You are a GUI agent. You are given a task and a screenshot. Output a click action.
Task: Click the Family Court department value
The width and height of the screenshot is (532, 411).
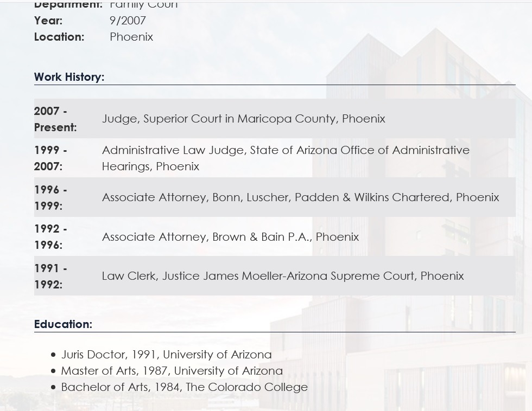[143, 5]
